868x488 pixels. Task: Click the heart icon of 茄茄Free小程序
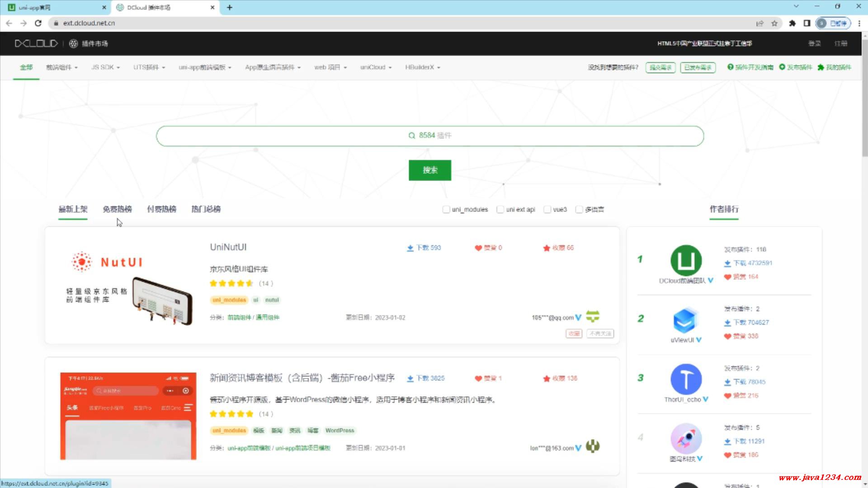click(478, 379)
